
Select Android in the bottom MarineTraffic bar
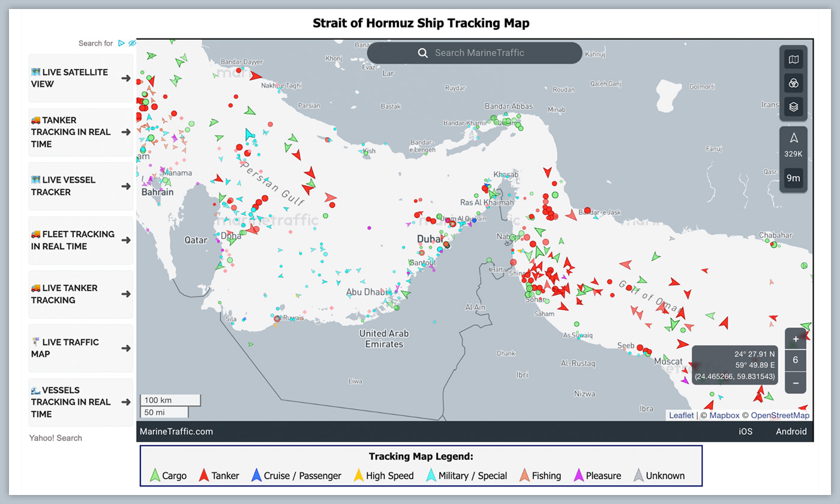(791, 431)
